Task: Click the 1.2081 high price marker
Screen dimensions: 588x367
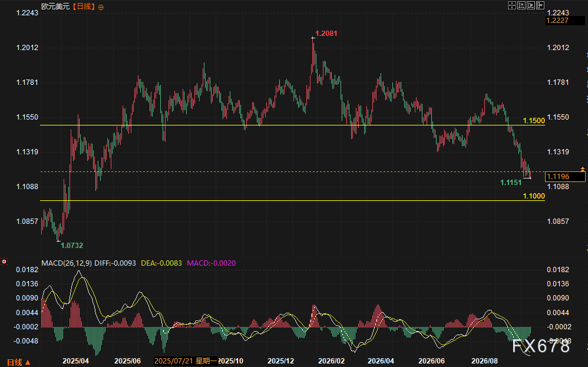Action: [326, 34]
